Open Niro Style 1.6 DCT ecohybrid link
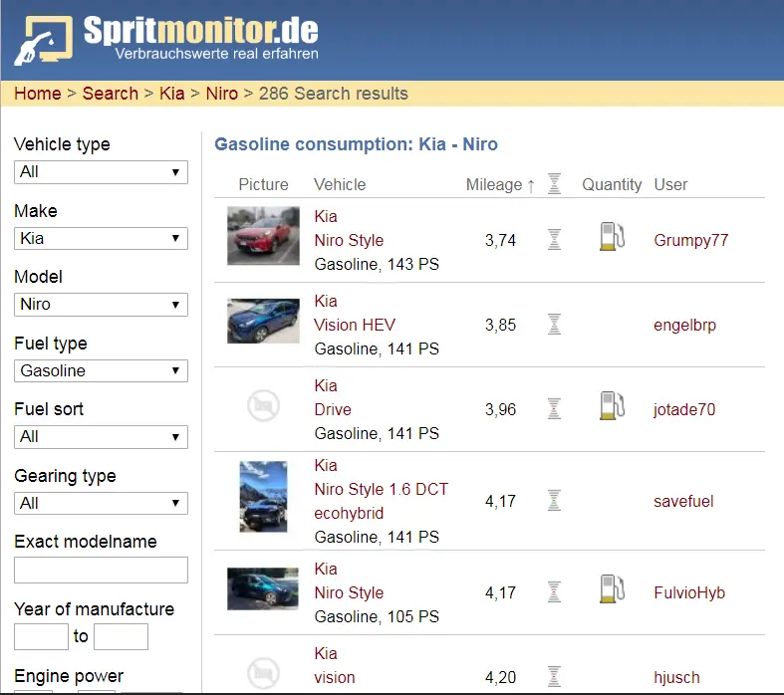This screenshot has width=784, height=695. click(382, 501)
